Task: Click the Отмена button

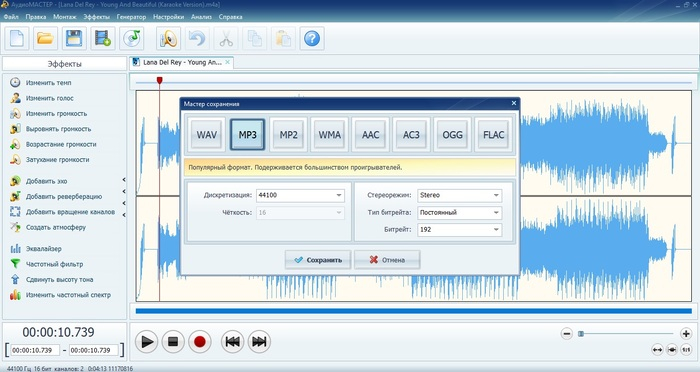Action: pyautogui.click(x=387, y=260)
